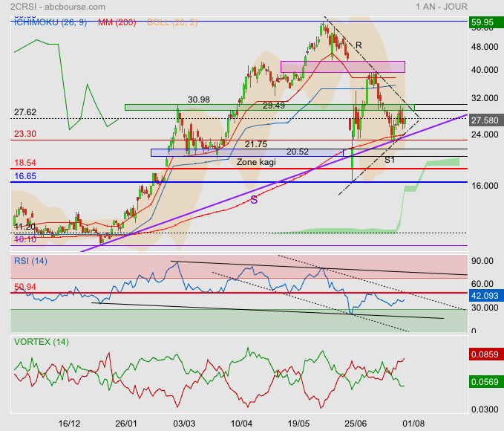Screen dimensions: 504x431
Task: Click the 60.00 RSI axis label
Action: 482,284
